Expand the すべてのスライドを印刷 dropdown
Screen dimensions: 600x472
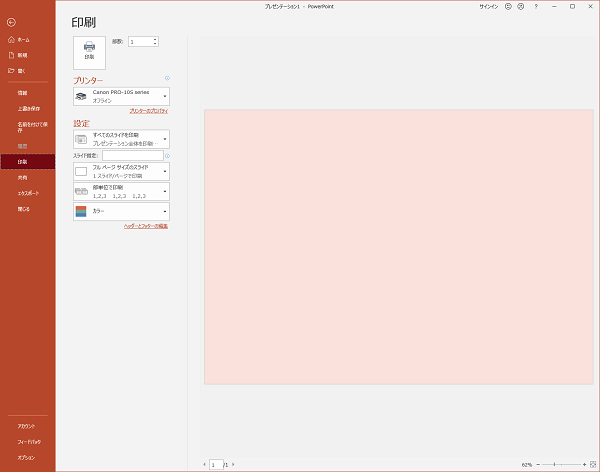click(121, 139)
